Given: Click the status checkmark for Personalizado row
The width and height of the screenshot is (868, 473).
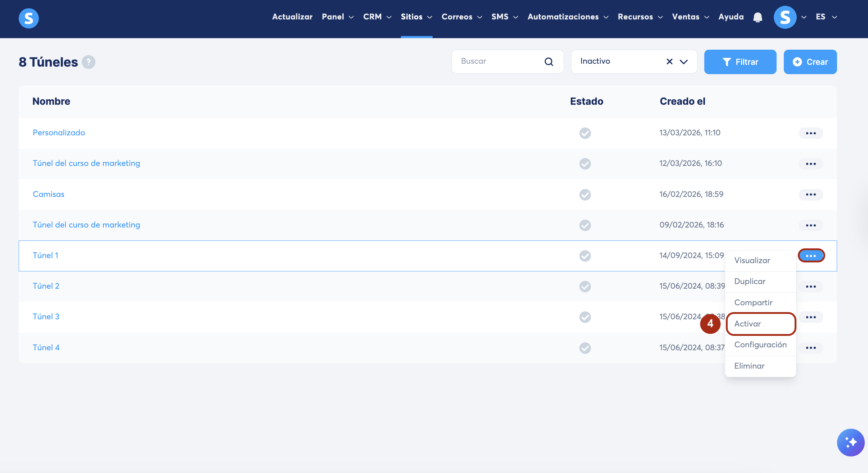Looking at the screenshot, I should click(585, 133).
